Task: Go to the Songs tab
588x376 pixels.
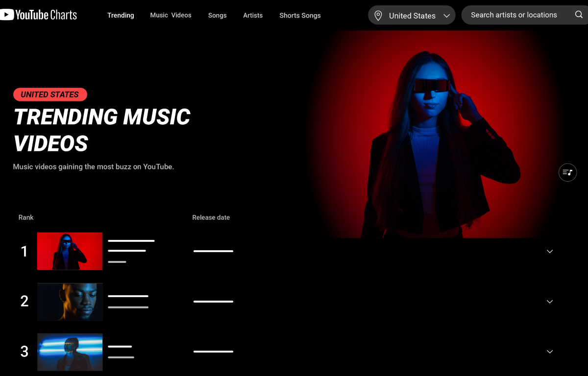Action: click(x=217, y=15)
